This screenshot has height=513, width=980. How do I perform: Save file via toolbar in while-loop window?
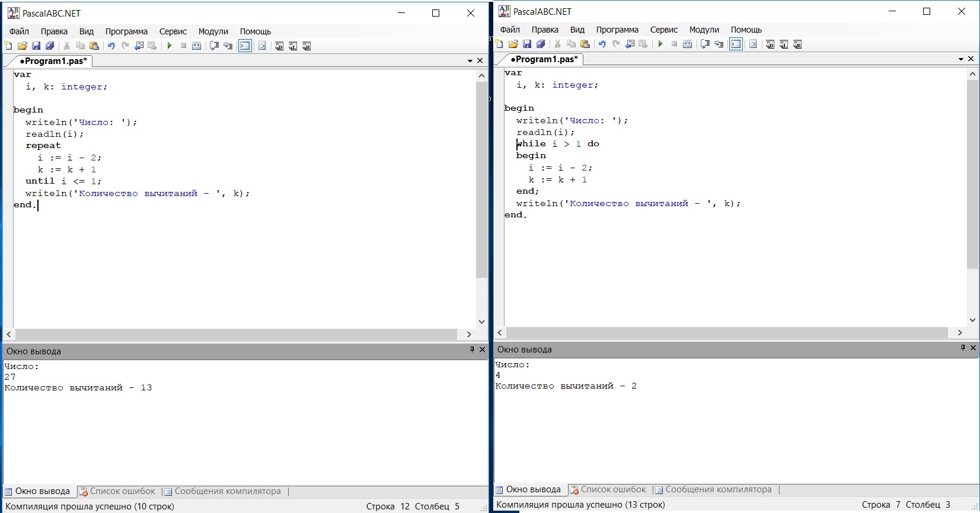[x=527, y=44]
